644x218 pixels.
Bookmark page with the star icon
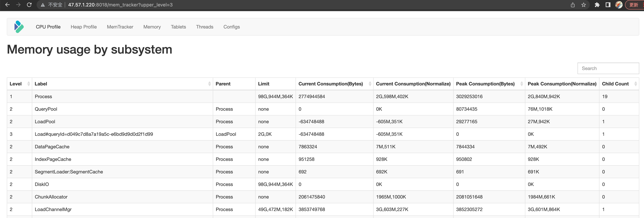583,5
